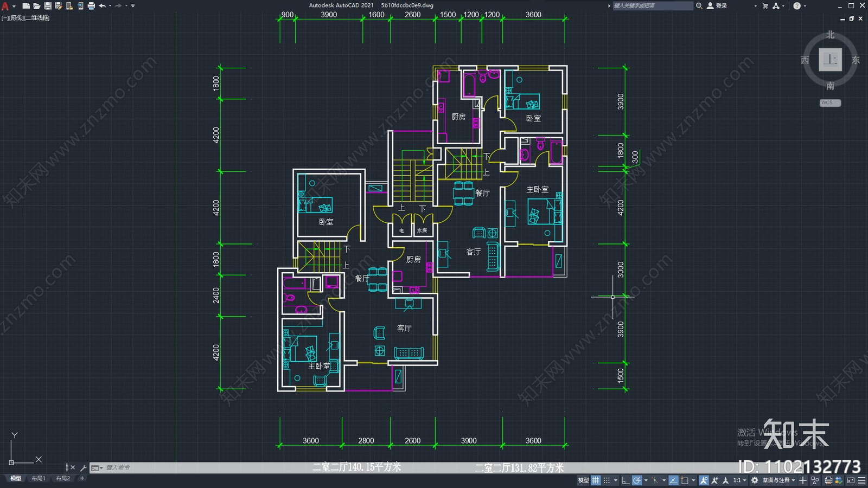Open the sign-in account dropdown arrow
Viewport: 868px width, 488px height.
pyautogui.click(x=755, y=6)
